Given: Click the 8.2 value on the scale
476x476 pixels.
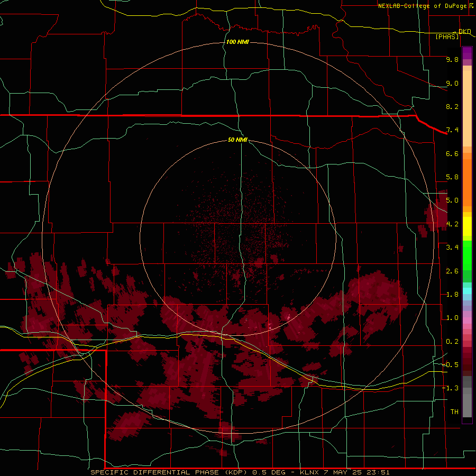Looking at the screenshot, I should click(452, 106).
